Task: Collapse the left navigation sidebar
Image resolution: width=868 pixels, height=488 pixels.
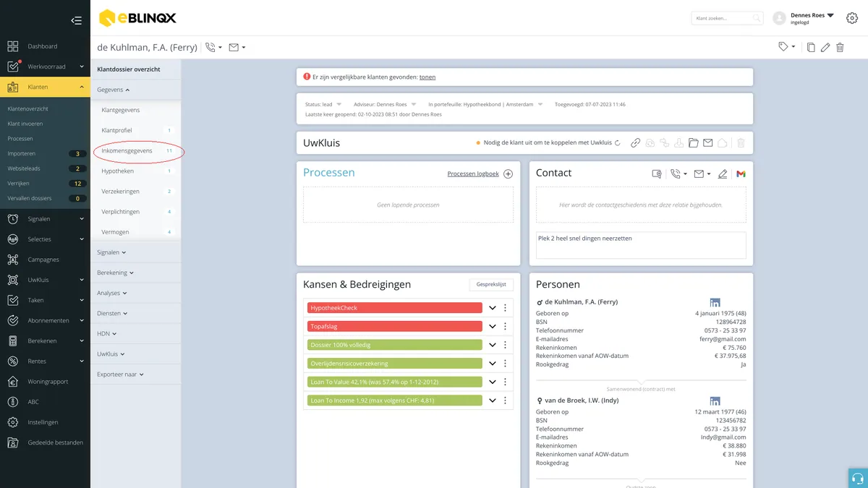Action: (76, 20)
